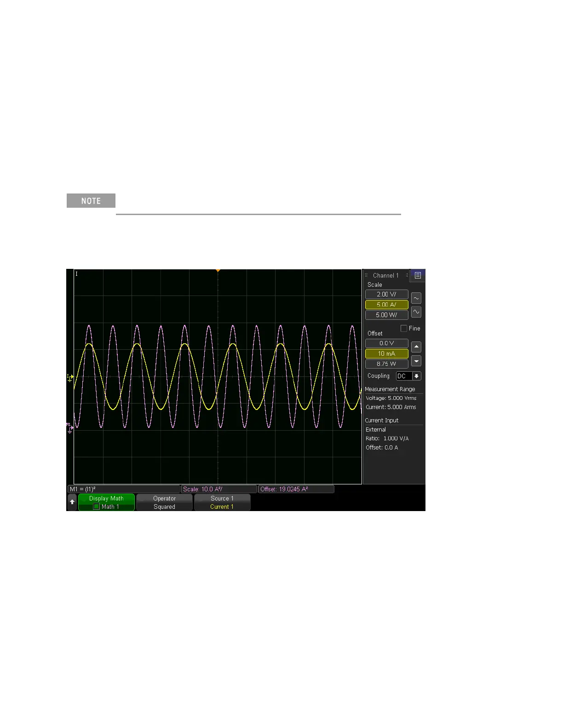This screenshot has width=563, height=728.
Task: Click the Measurement Range heading
Action: (390, 389)
